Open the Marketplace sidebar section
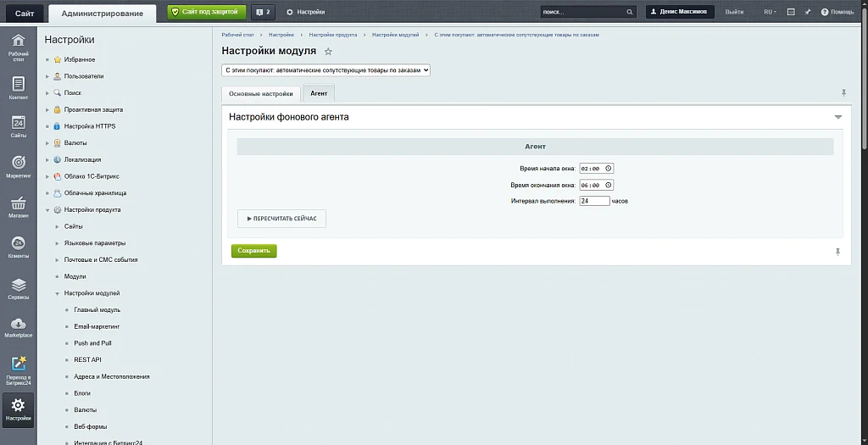Image resolution: width=868 pixels, height=445 pixels. [19, 328]
